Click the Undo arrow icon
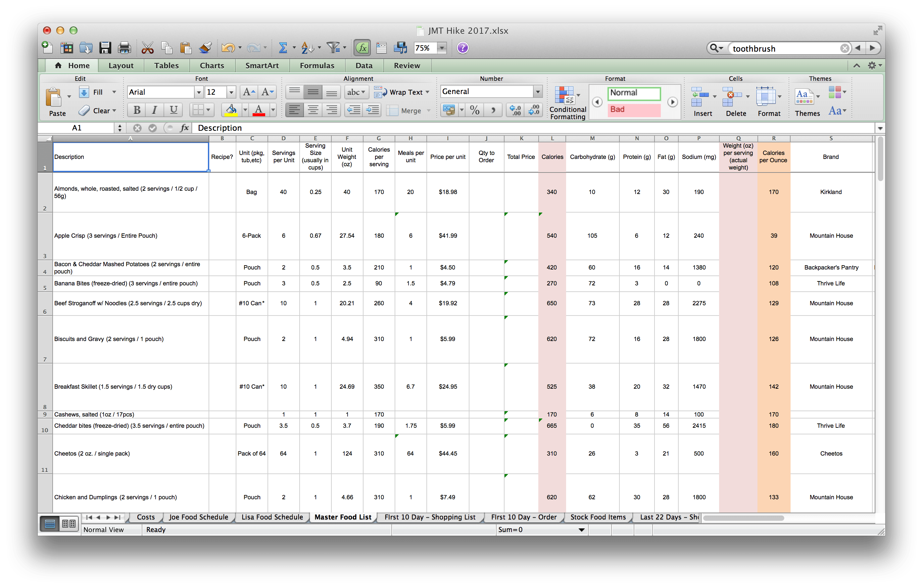 pos(228,48)
